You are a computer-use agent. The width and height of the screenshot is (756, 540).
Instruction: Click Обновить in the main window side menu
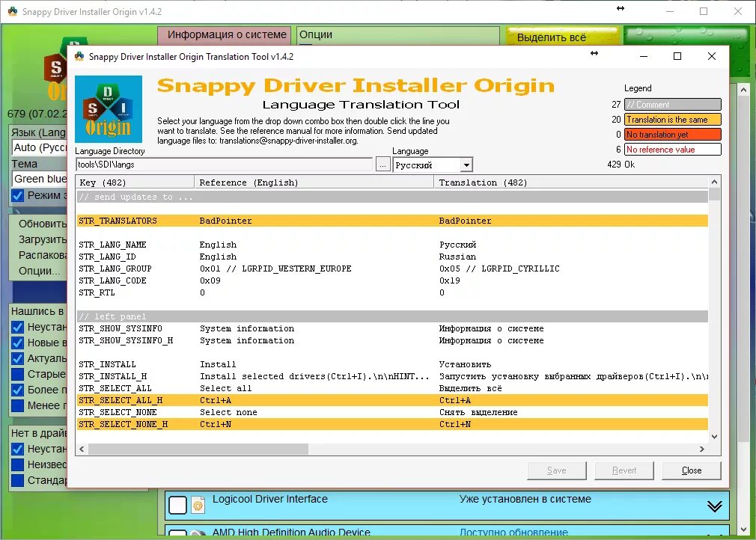click(43, 224)
